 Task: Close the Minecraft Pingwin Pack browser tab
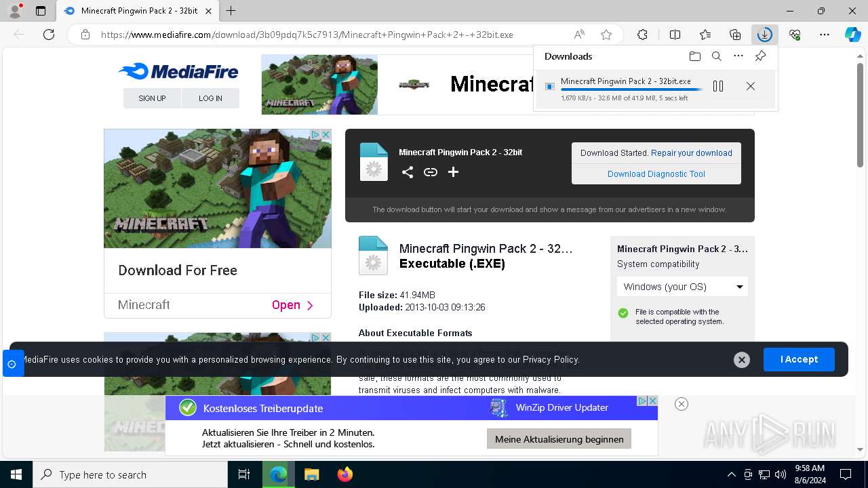pyautogui.click(x=208, y=11)
